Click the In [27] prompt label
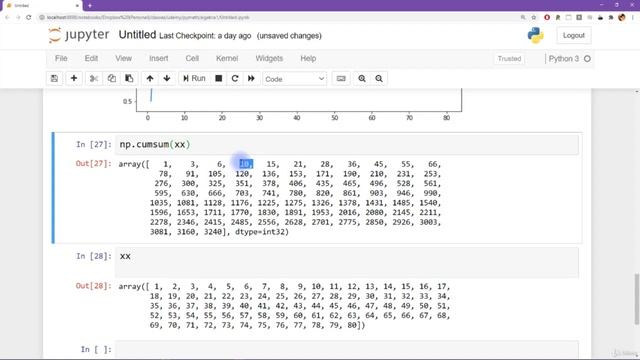The width and height of the screenshot is (640, 360). 93,144
